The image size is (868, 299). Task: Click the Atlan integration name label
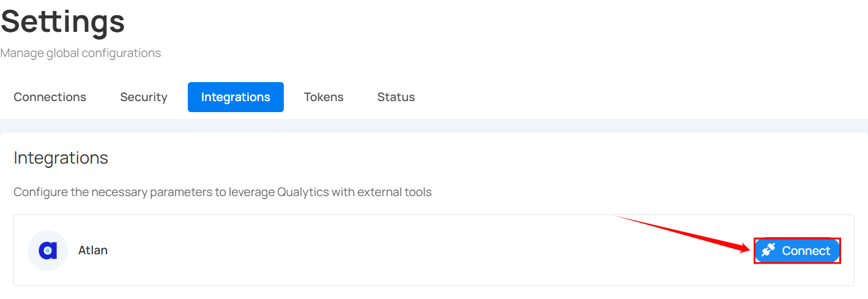(x=93, y=251)
